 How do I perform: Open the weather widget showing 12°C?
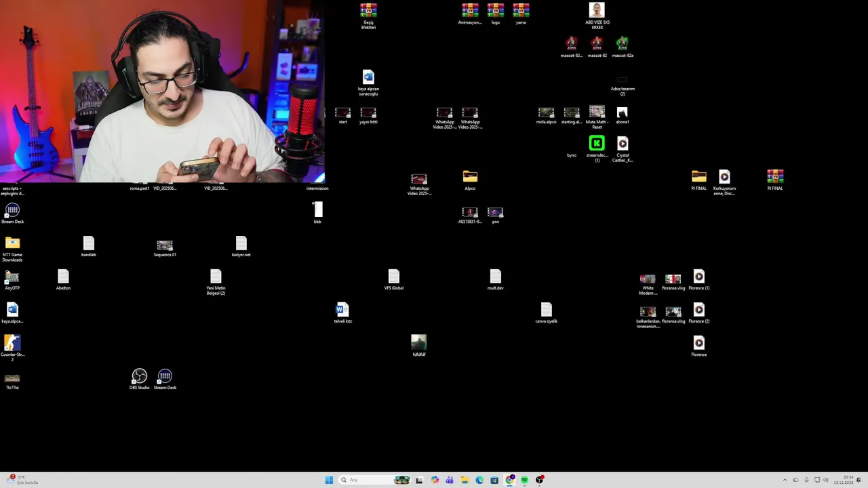(22, 480)
